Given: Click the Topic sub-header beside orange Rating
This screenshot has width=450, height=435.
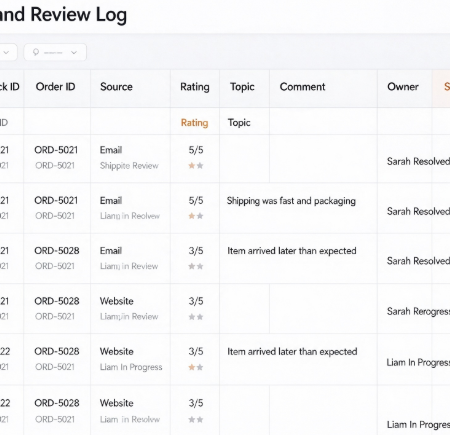Looking at the screenshot, I should 239,123.
